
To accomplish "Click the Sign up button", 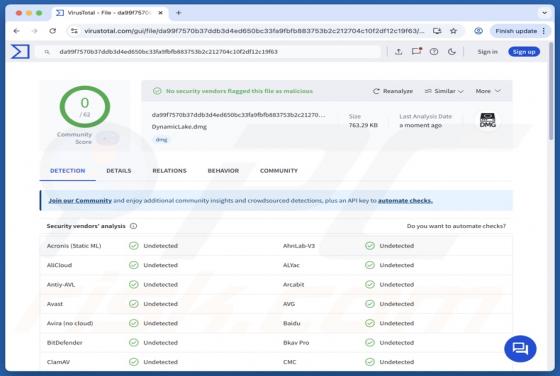I will coord(524,52).
